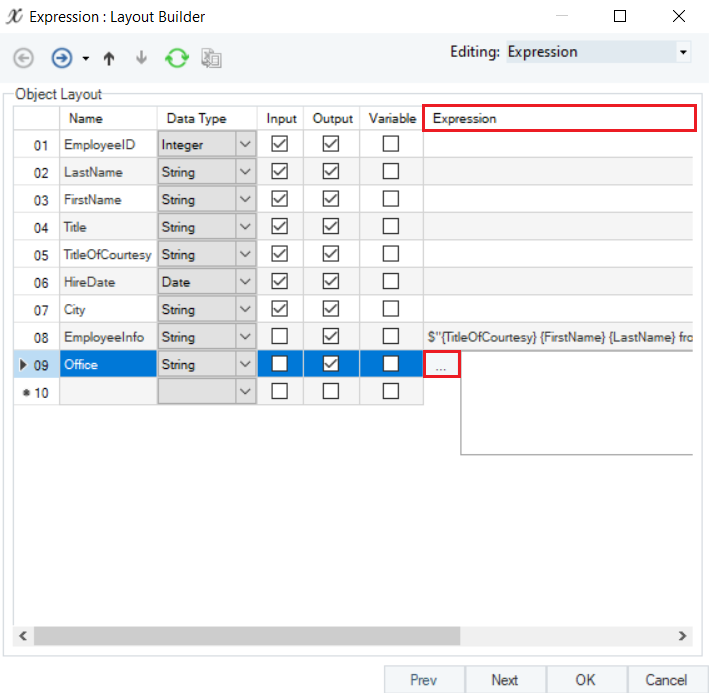Click the back arrow navigation icon
This screenshot has width=709, height=693.
click(x=23, y=58)
